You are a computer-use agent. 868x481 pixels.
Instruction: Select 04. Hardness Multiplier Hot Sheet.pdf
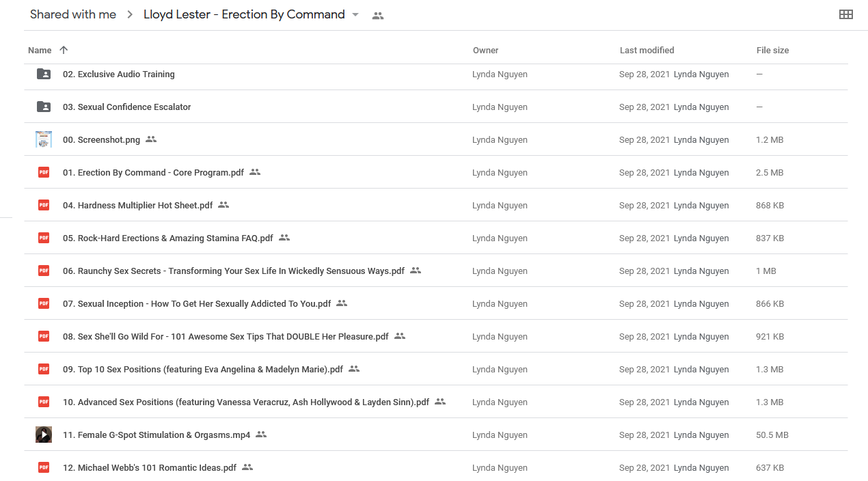pos(137,205)
